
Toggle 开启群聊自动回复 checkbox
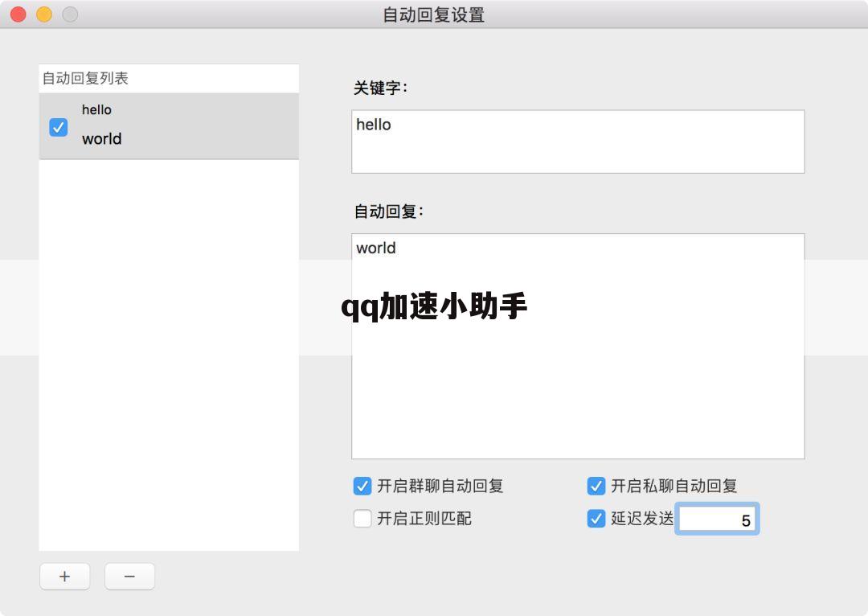(x=362, y=487)
